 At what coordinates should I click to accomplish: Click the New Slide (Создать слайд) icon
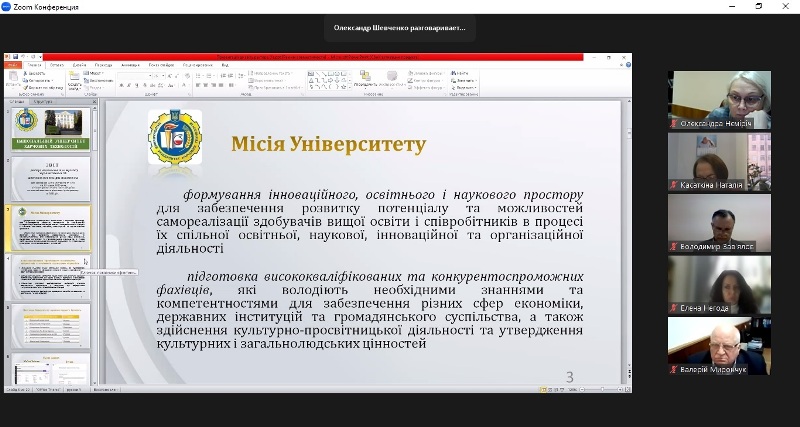pyautogui.click(x=74, y=76)
